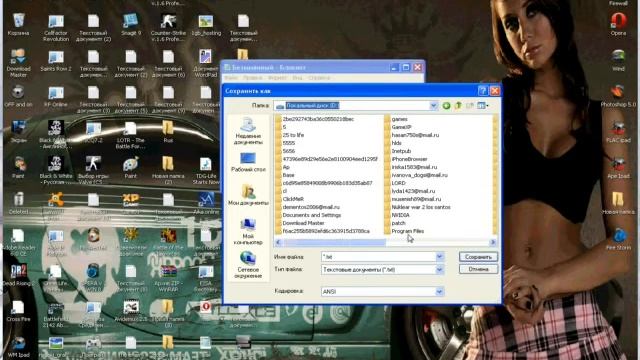This screenshot has width=640, height=360.
Task: Open the Views menu icon in Save dialog
Action: (x=482, y=106)
